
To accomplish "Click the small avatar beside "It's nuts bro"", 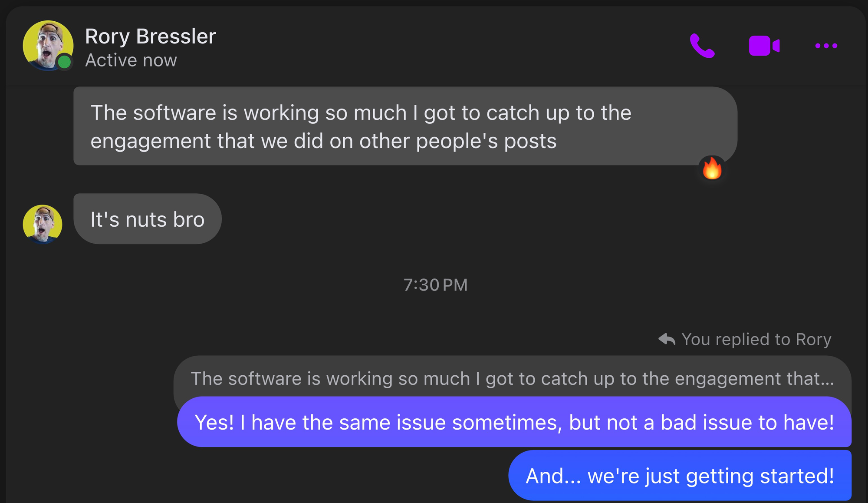I will tap(43, 224).
